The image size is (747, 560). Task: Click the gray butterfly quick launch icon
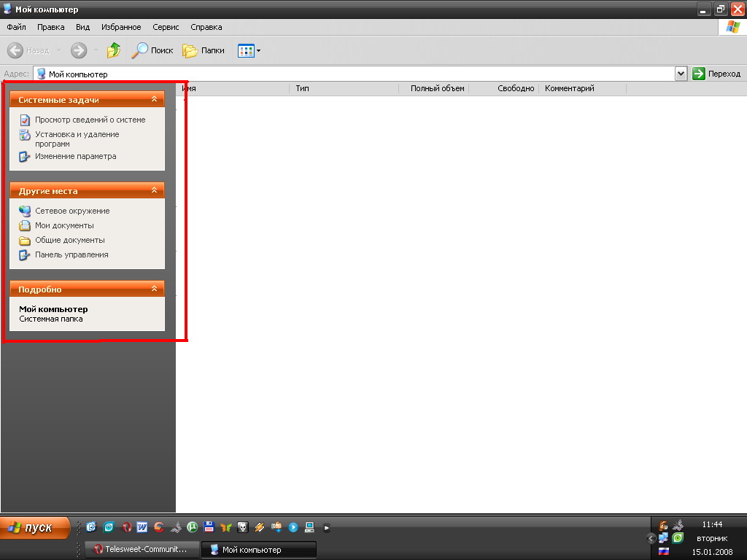(x=175, y=527)
